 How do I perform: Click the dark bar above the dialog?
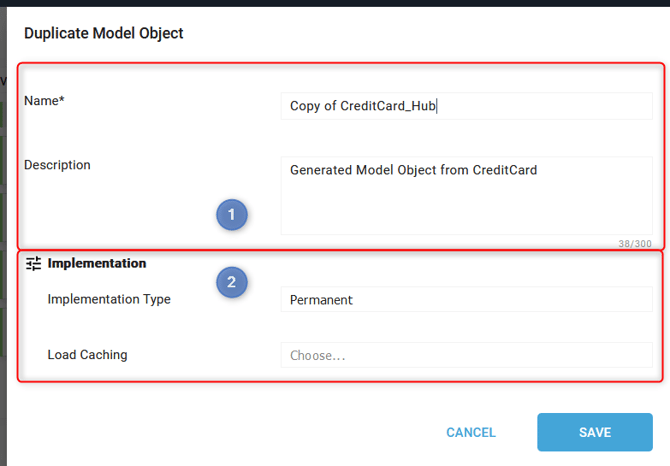[x=335, y=3]
